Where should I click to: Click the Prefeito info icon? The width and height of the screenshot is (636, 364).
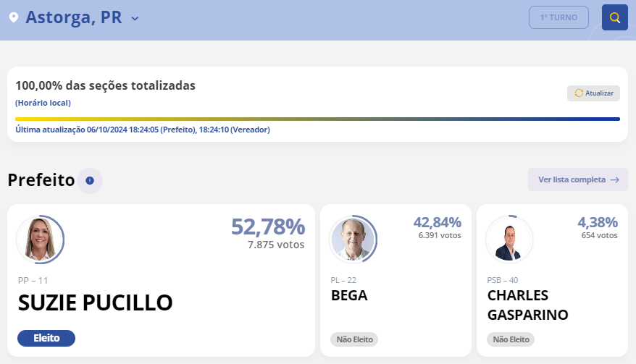click(90, 180)
